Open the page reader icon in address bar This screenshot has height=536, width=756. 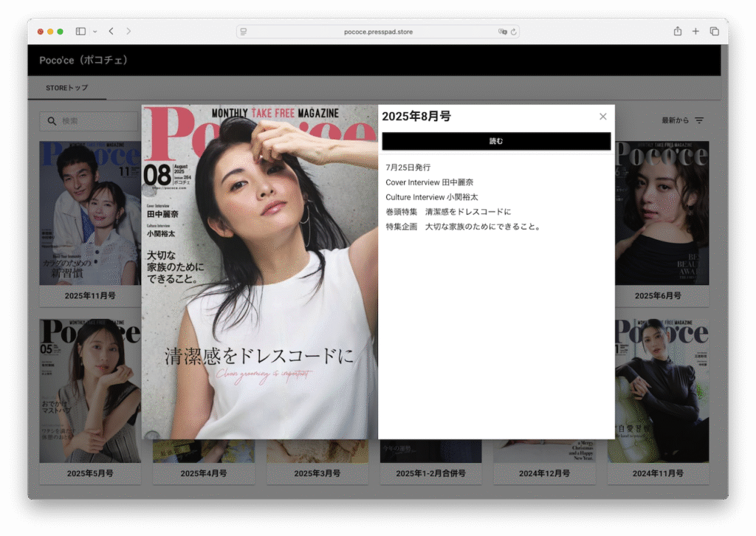tap(244, 32)
